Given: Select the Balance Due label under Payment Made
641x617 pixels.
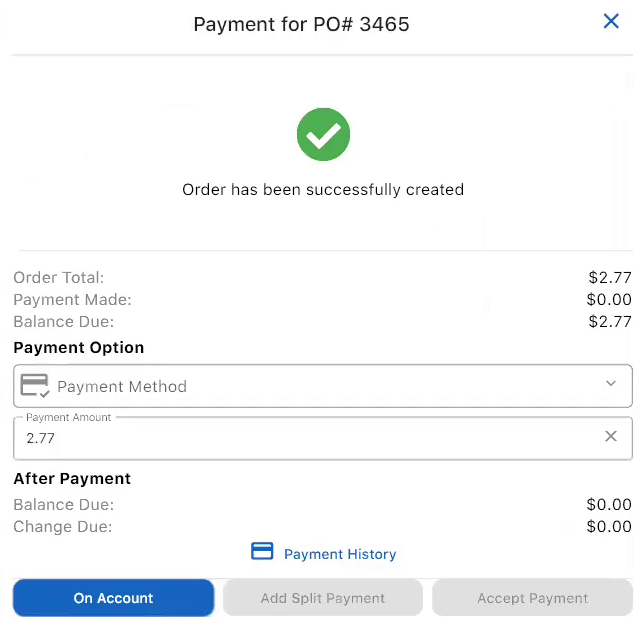Looking at the screenshot, I should coord(63,322).
